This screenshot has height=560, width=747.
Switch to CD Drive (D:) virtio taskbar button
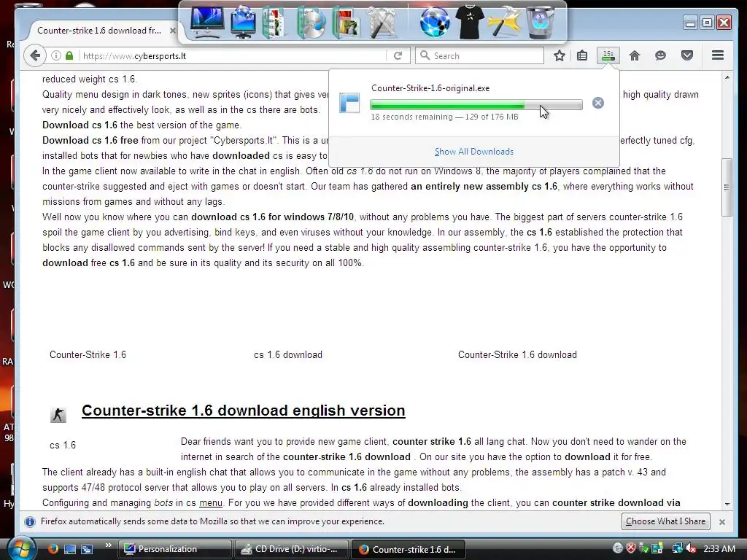click(x=291, y=549)
